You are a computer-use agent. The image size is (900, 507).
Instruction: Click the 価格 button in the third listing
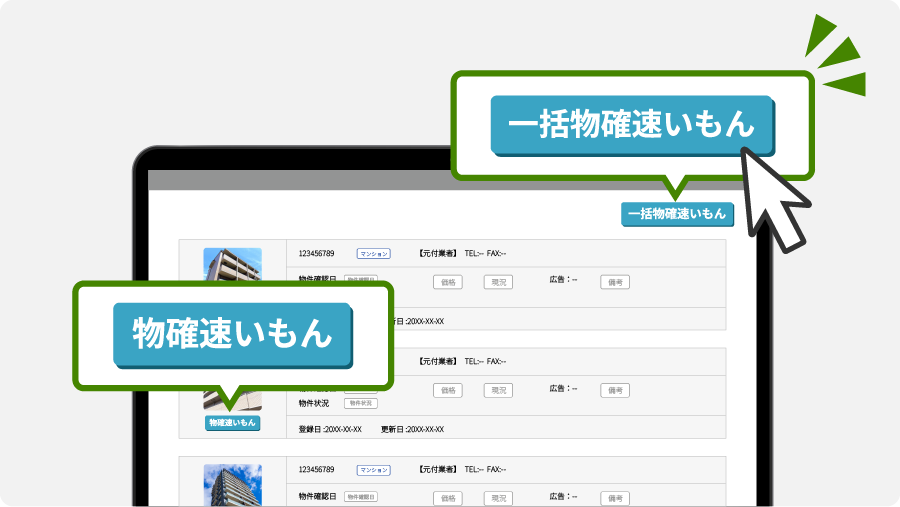click(x=448, y=498)
